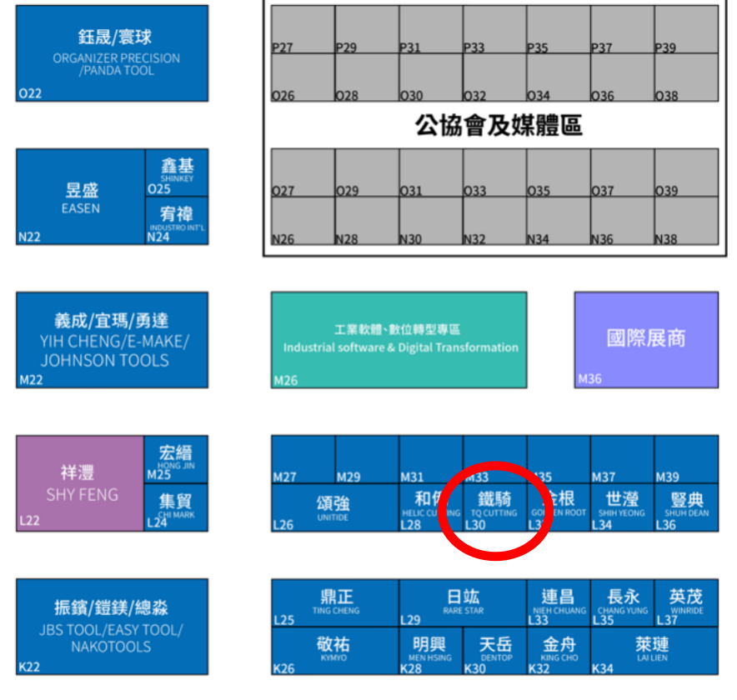Select gray booth P29
Viewport: 737px width, 700px height.
[x=367, y=29]
